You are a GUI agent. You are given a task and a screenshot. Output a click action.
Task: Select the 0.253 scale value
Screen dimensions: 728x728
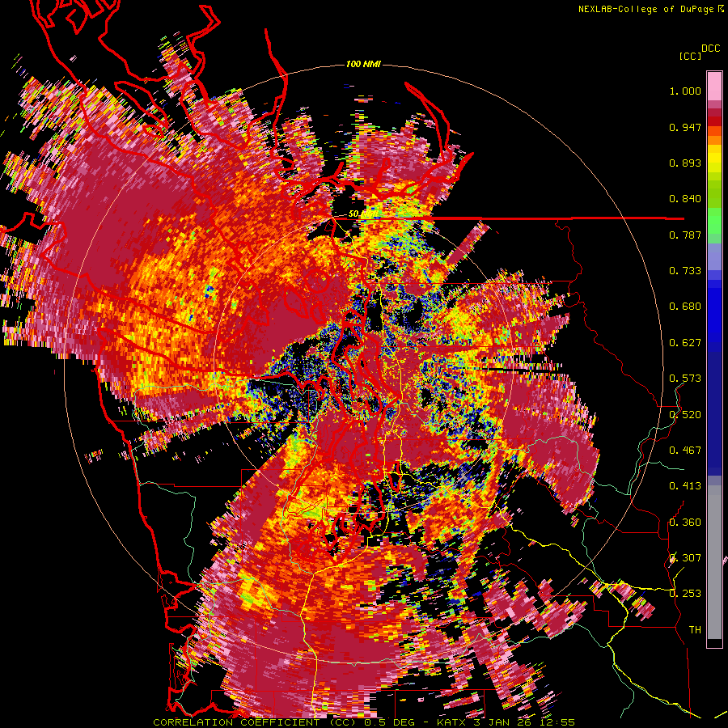pyautogui.click(x=685, y=594)
